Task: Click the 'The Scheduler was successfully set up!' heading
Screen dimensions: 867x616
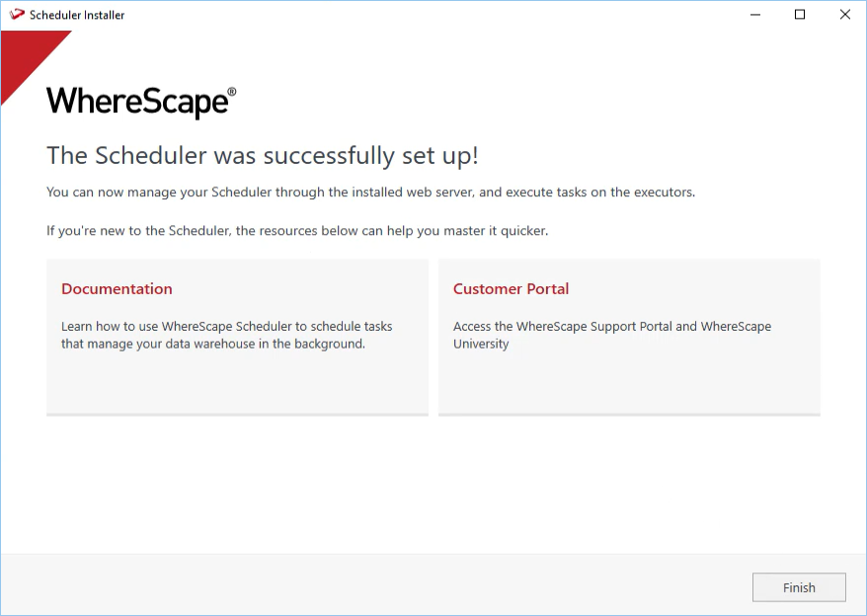Action: click(x=262, y=155)
